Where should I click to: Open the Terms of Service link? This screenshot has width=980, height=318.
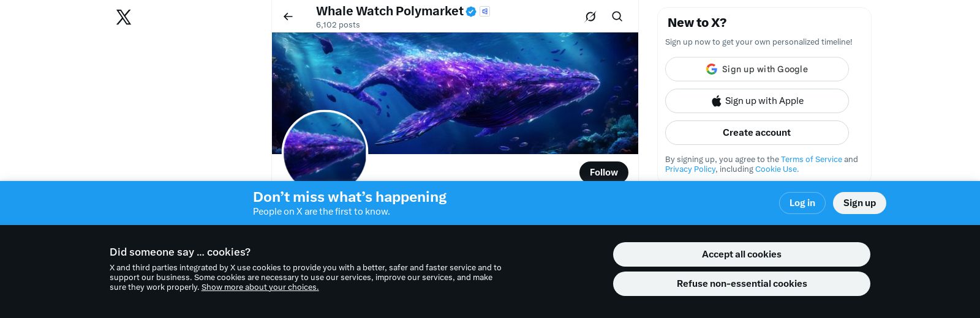811,159
